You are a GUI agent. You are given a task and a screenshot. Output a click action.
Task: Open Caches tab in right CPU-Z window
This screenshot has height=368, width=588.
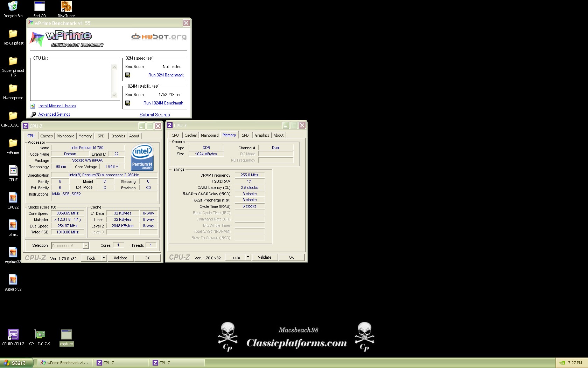pos(191,135)
